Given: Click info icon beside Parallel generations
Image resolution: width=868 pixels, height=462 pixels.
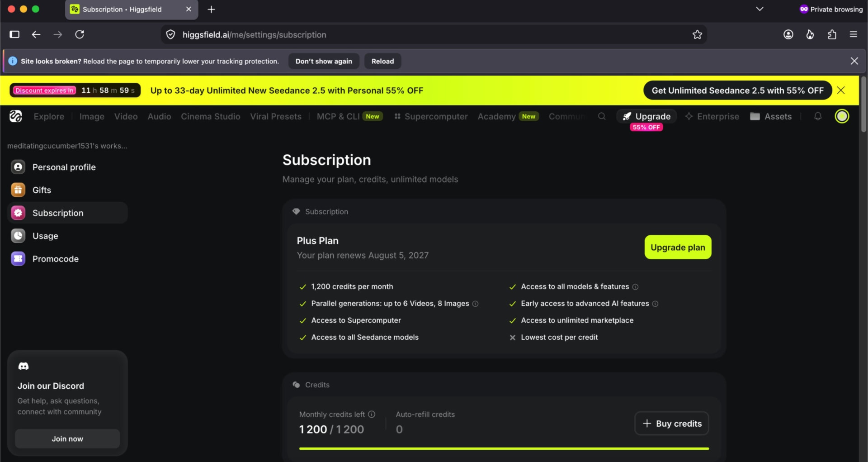Looking at the screenshot, I should click(x=475, y=304).
